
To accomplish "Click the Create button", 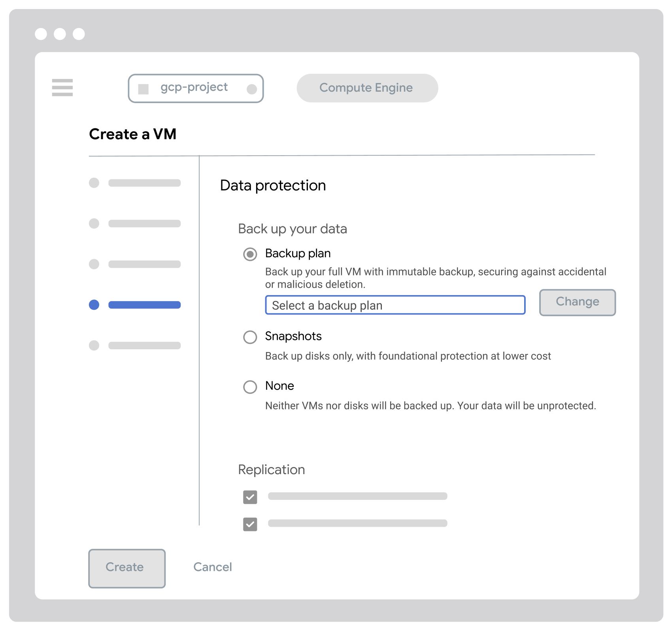I will (126, 568).
